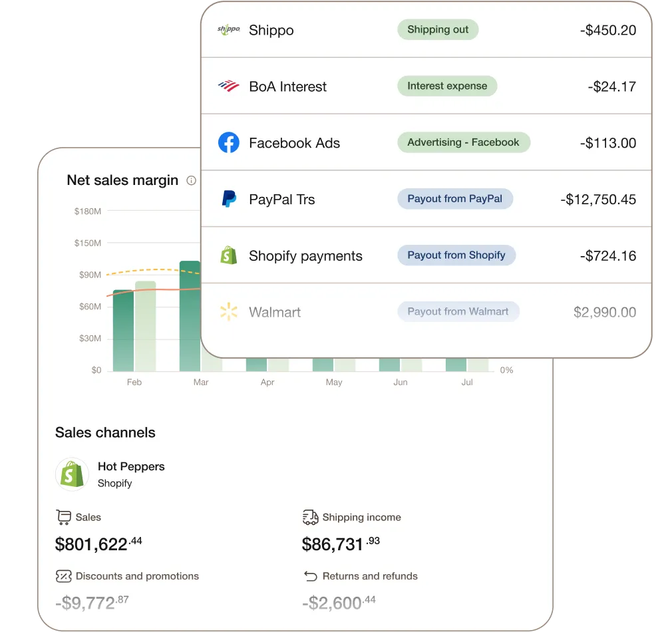Select the Shopify payments transaction name
Screen dimensions: 672x632
pos(305,256)
